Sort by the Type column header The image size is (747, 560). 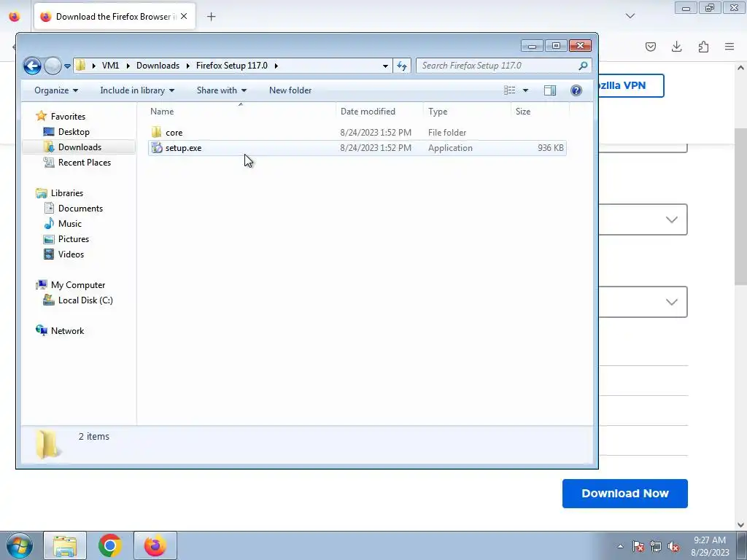(438, 112)
